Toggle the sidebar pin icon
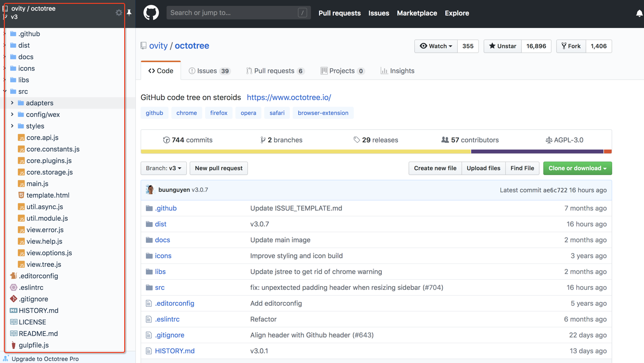This screenshot has height=363, width=644. click(129, 13)
